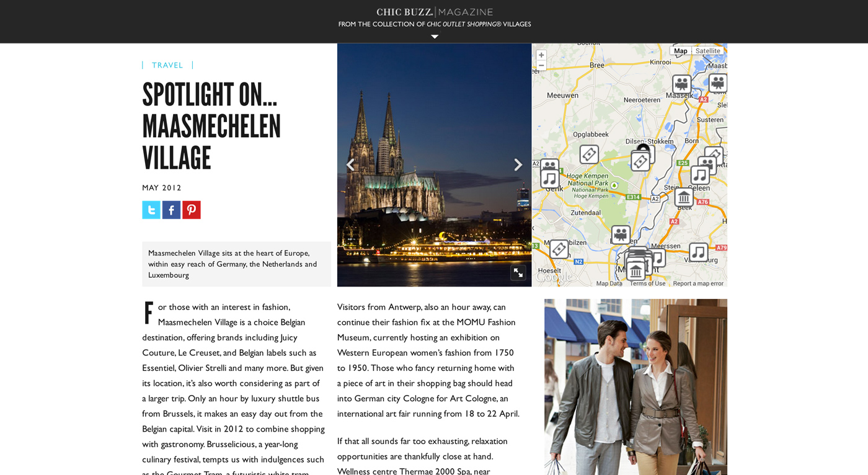Open the music marker near Geleen
The width and height of the screenshot is (868, 475).
point(700,175)
